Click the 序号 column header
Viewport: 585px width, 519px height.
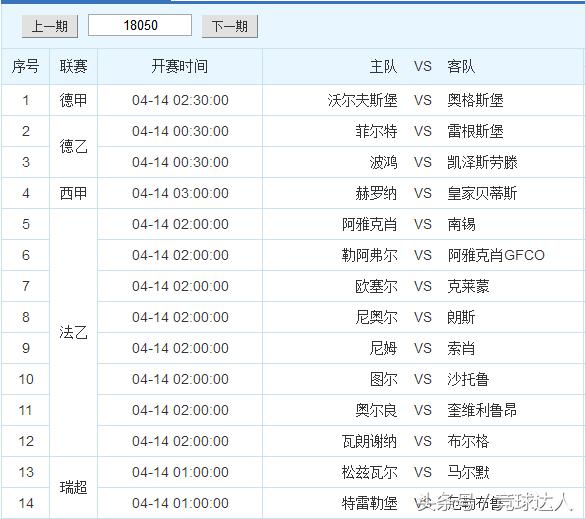pyautogui.click(x=25, y=67)
